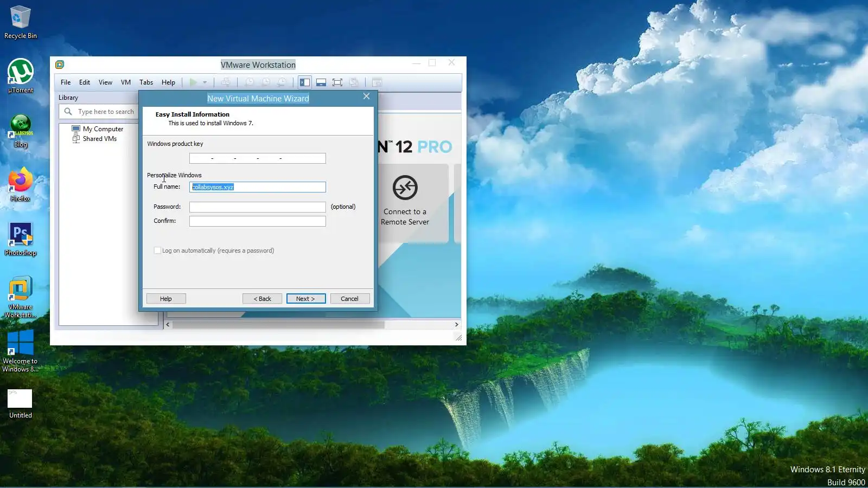Click the Connect to a Remote Server icon
The image size is (868, 488).
tap(405, 188)
